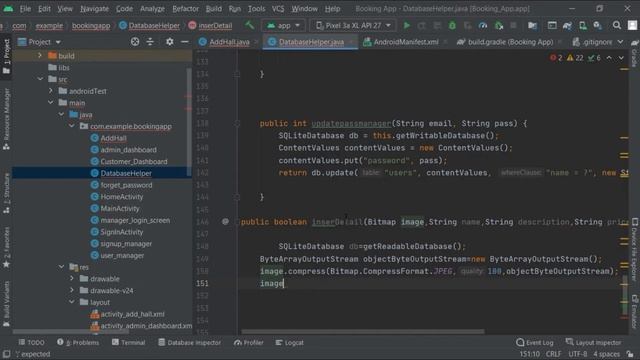This screenshot has width=640, height=360.
Task: Open the Event Log
Action: (x=535, y=342)
